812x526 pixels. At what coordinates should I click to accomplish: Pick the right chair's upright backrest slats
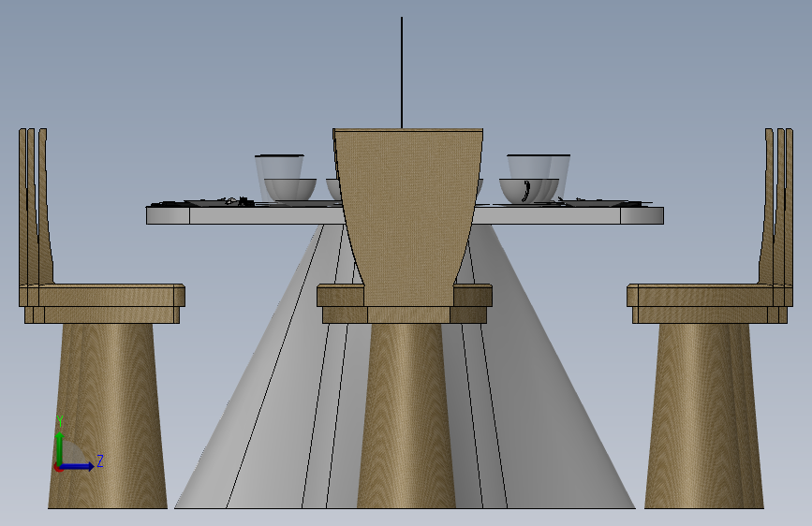(x=776, y=207)
